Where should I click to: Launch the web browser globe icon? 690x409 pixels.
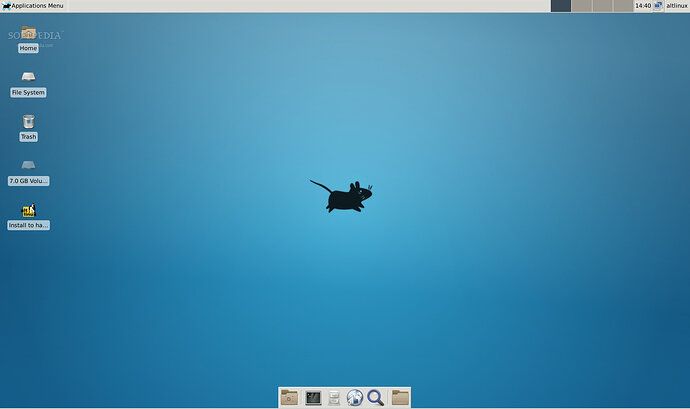pyautogui.click(x=355, y=397)
